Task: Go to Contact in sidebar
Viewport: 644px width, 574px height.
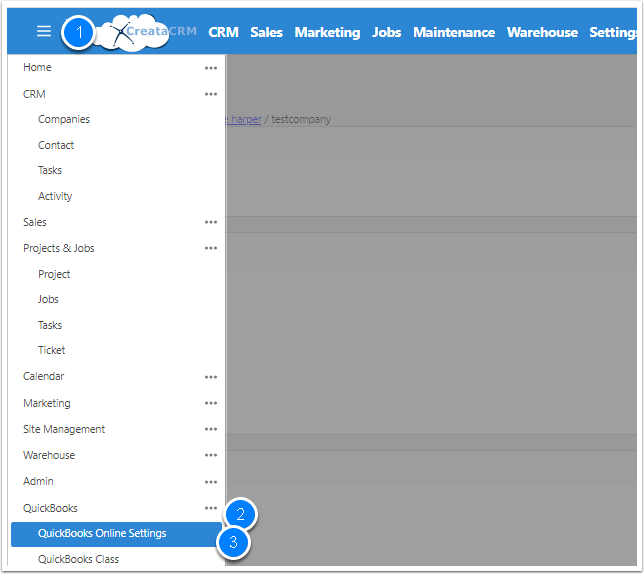Action: click(56, 145)
